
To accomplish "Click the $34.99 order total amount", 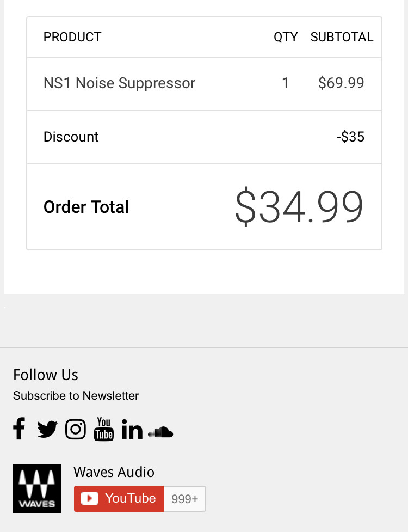I will point(299,207).
